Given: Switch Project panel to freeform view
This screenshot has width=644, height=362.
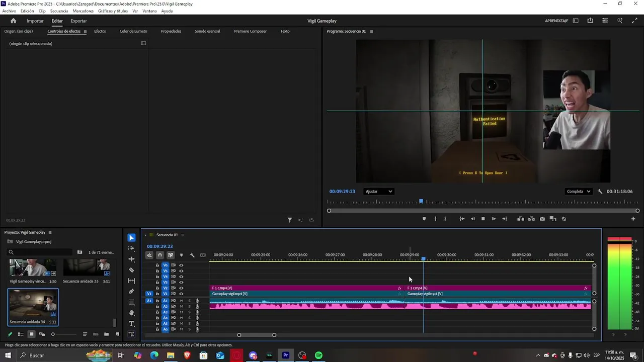Looking at the screenshot, I should (42, 334).
